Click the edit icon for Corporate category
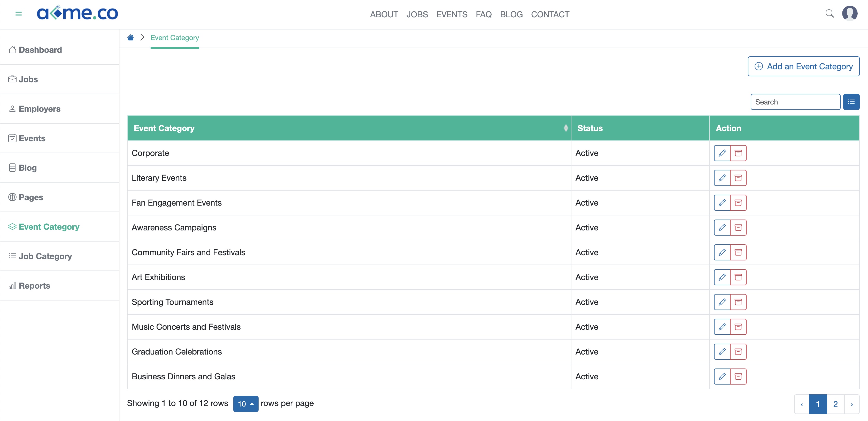 pos(722,153)
